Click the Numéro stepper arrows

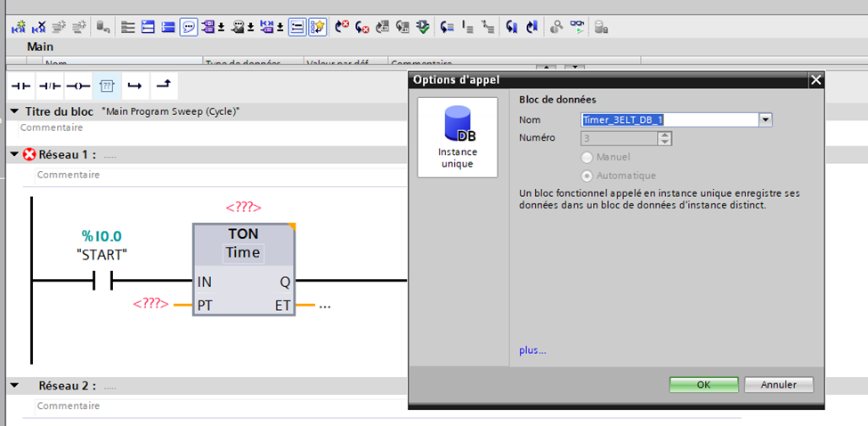point(665,138)
